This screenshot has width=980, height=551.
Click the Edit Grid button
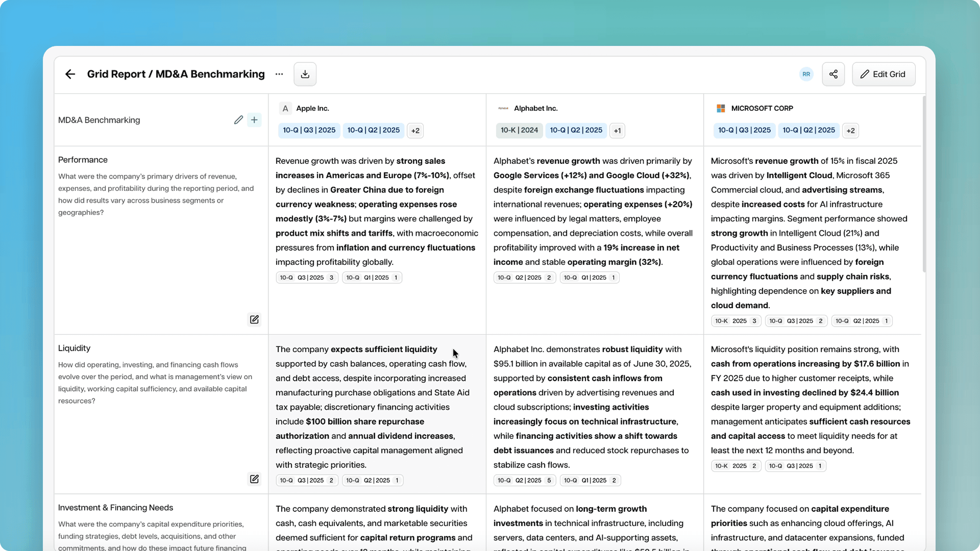883,74
